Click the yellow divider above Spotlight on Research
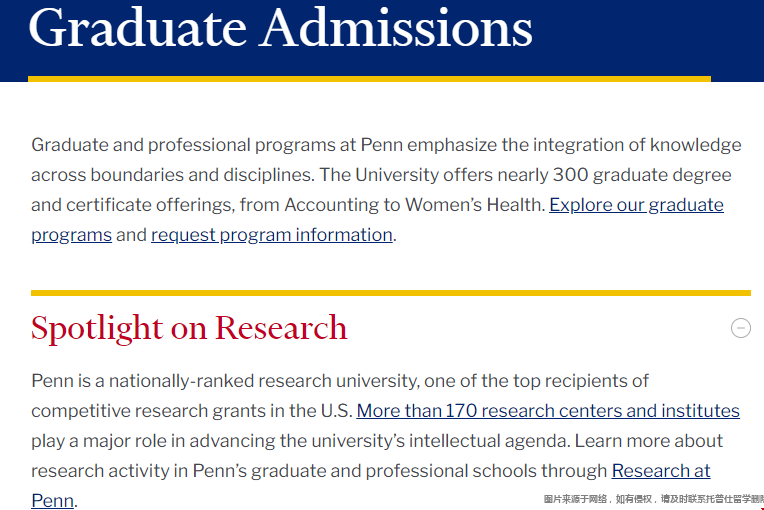 pos(391,293)
